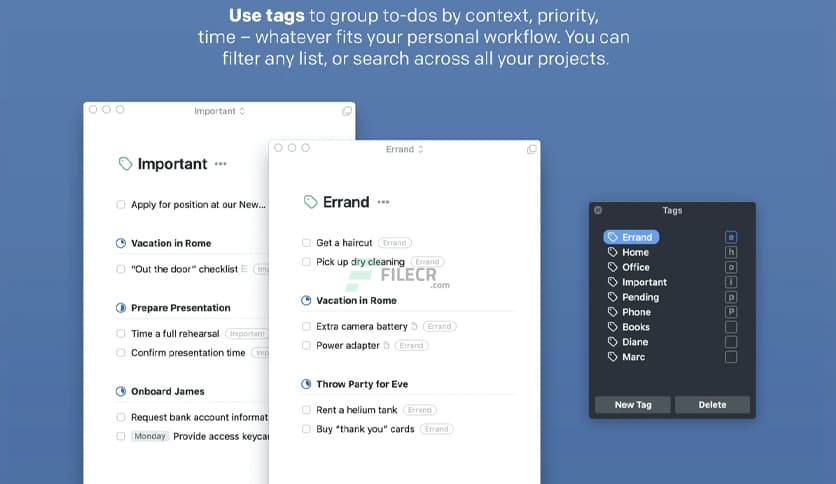Click the note icon beside Extra camera battery
Viewport: 836px width, 484px height.
[415, 326]
